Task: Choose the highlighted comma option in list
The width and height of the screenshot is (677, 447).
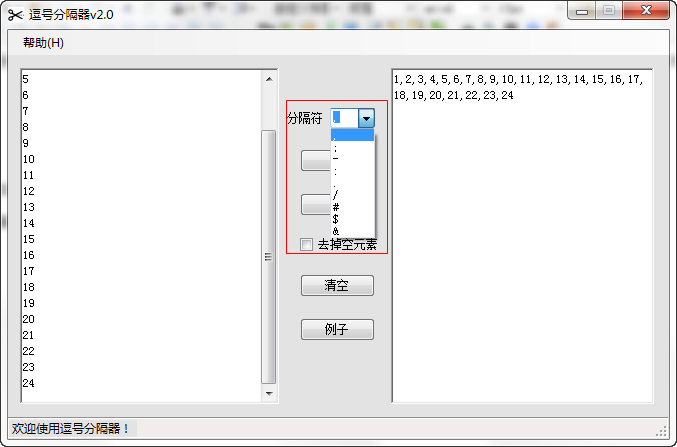Action: pyautogui.click(x=352, y=135)
